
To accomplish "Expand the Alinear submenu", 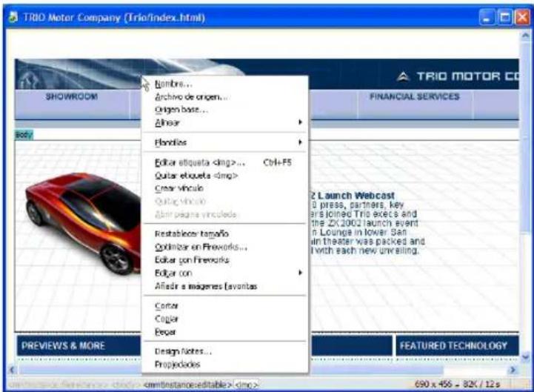I will click(x=224, y=123).
